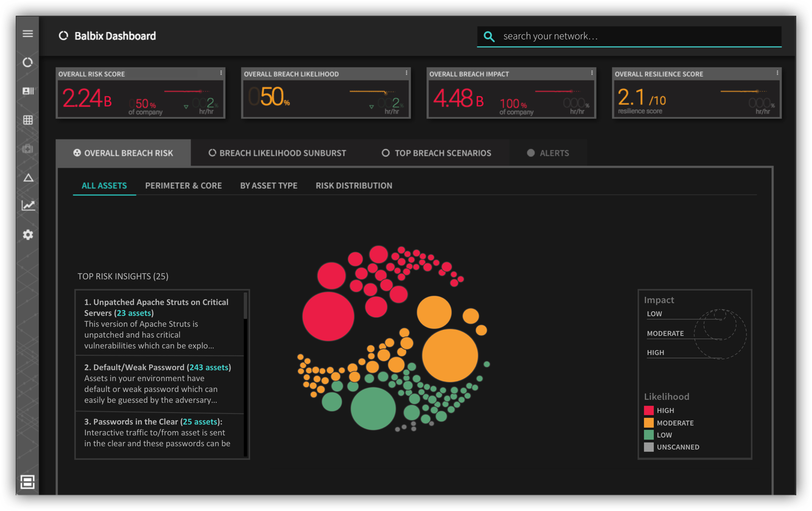Focus the search your network field

(629, 36)
